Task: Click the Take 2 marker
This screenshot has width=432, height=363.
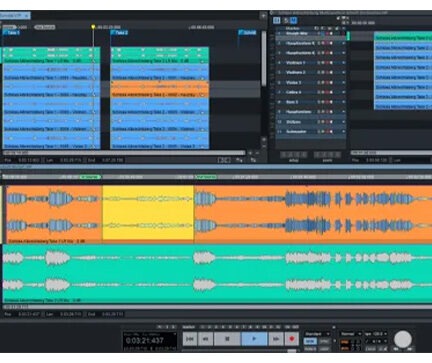Action: click(119, 33)
